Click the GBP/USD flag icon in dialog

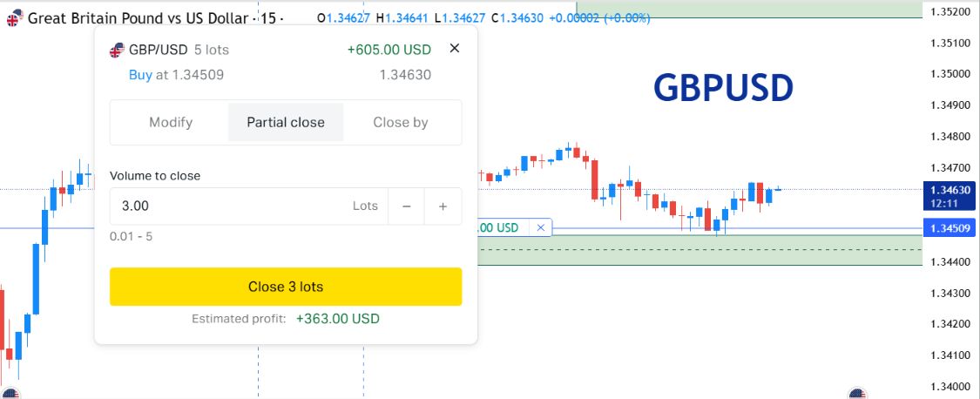coord(117,50)
